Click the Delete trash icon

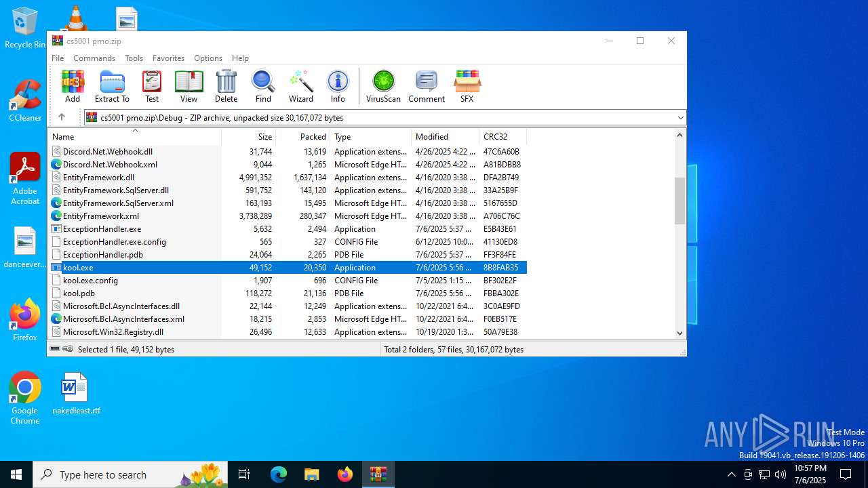pos(226,86)
